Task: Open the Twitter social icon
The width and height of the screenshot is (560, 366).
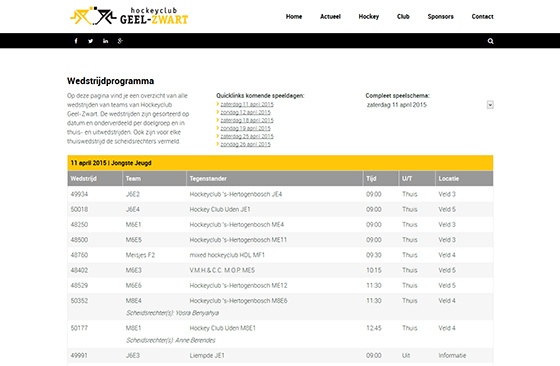Action: pos(90,41)
